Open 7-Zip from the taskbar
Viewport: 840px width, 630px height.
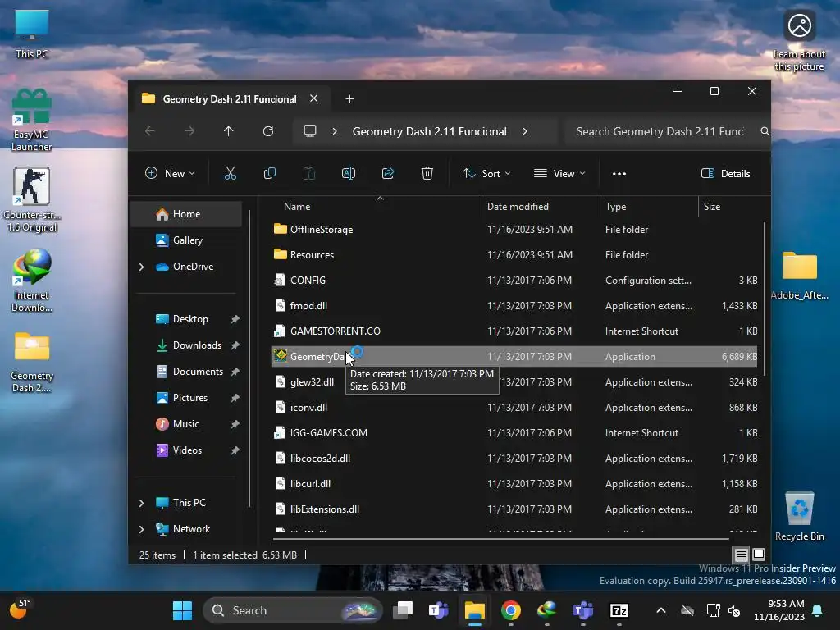[619, 610]
